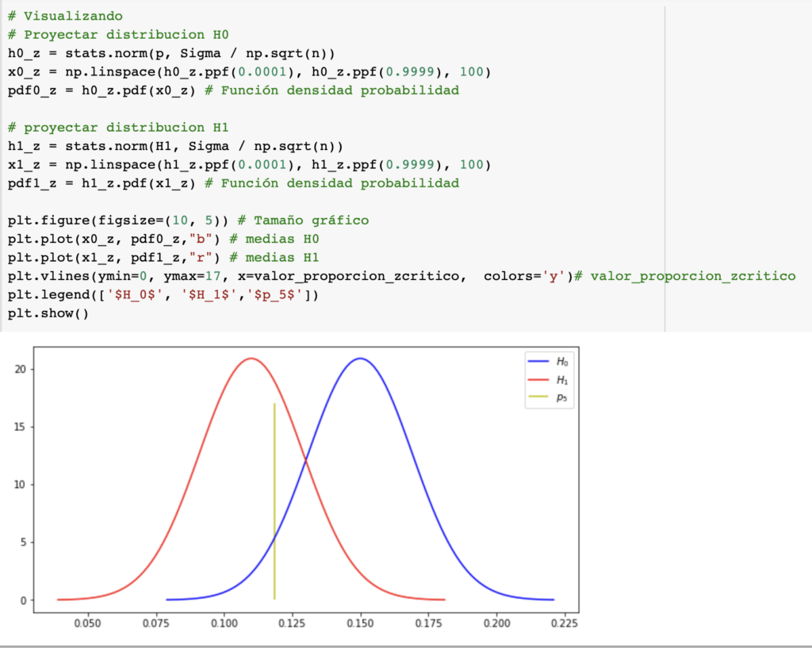Click the red H1 legend entry

click(549, 380)
